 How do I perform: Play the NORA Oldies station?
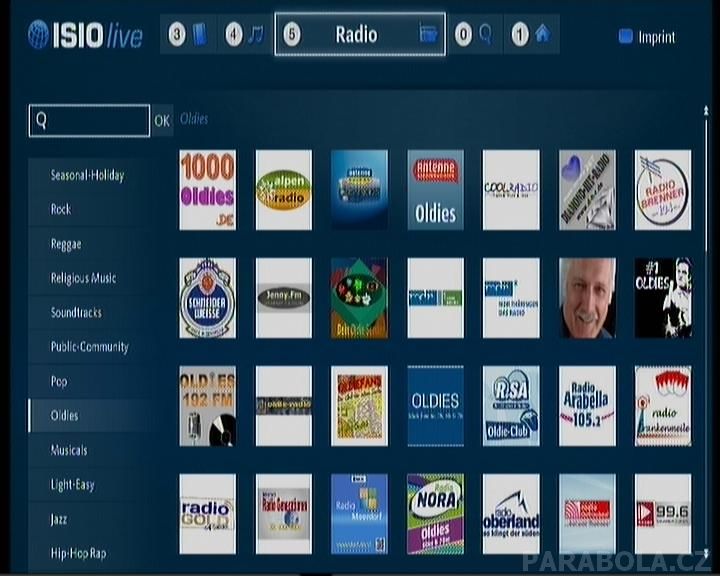435,514
